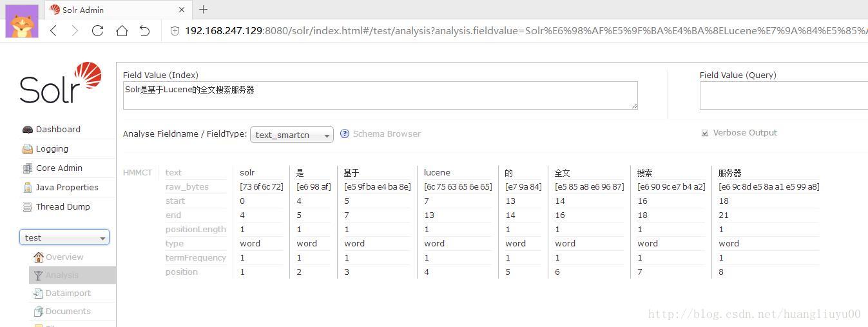
Task: Click position value 8
Action: [x=721, y=272]
